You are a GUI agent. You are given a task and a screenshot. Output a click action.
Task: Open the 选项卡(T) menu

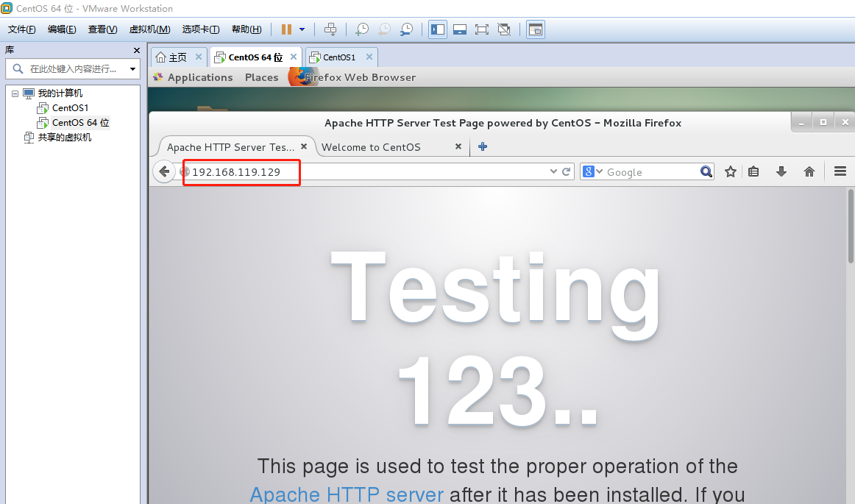point(201,29)
